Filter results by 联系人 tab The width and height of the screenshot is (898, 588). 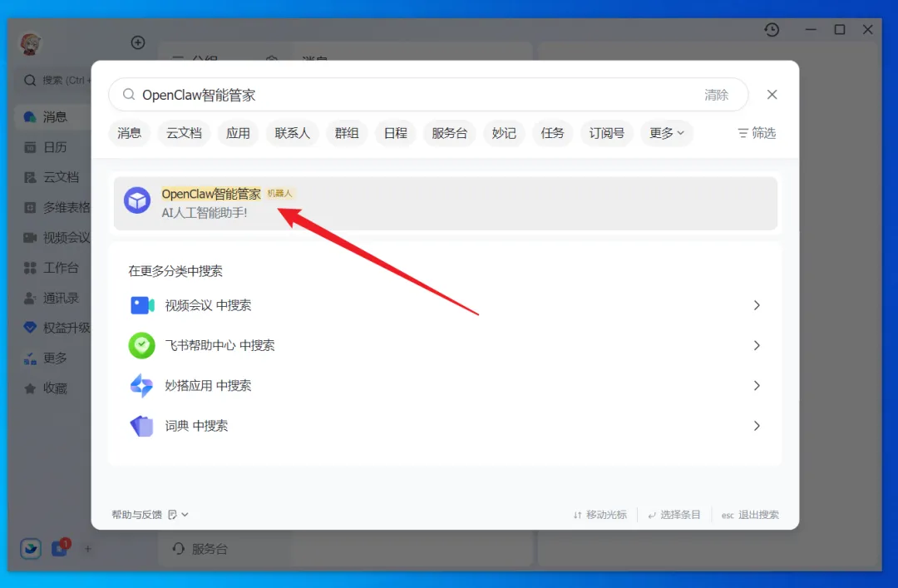tap(292, 134)
